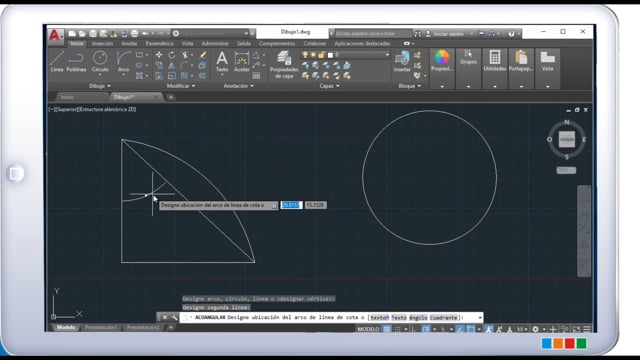
Task: Expand the Dibujo panel
Action: (100, 86)
